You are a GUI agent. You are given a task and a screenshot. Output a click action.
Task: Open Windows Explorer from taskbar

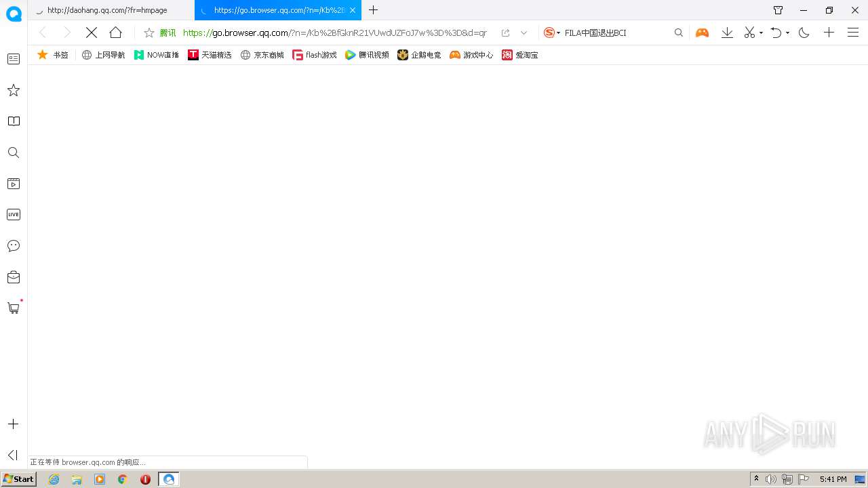[77, 479]
